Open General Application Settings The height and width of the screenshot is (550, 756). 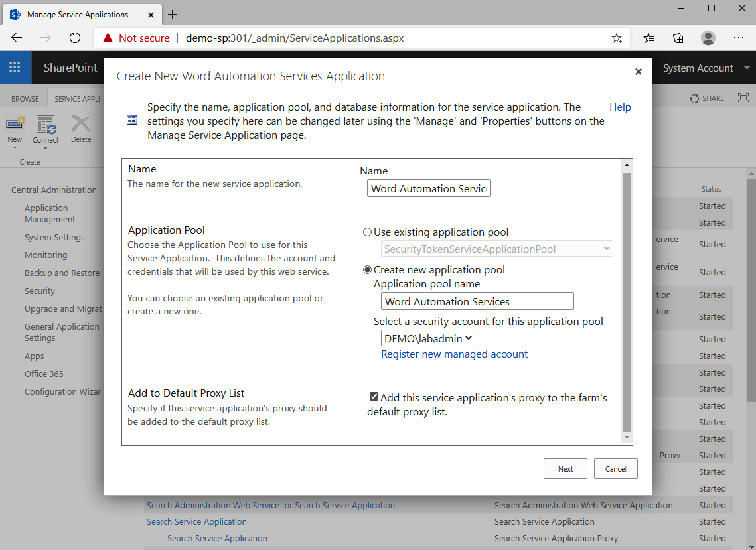click(x=62, y=332)
